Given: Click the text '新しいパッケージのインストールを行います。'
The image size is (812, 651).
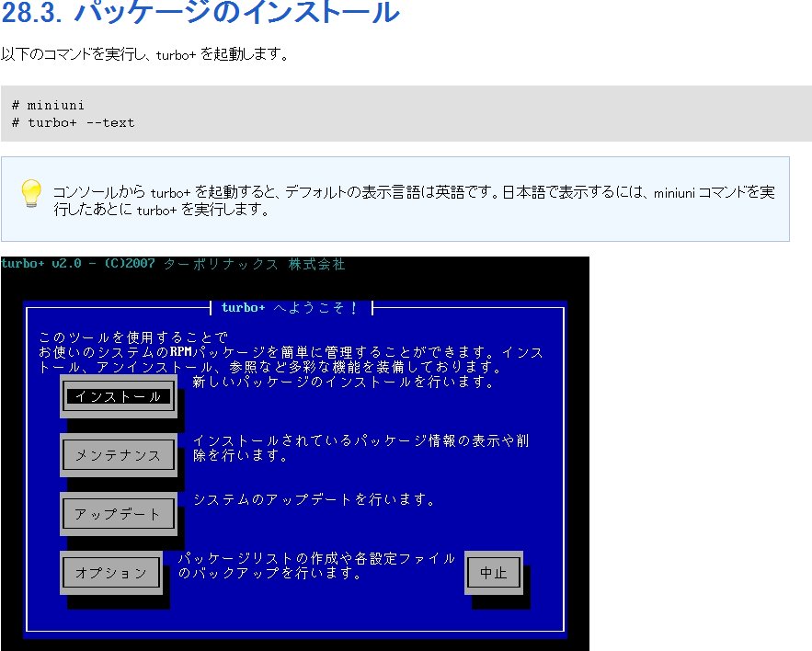Looking at the screenshot, I should 343,382.
